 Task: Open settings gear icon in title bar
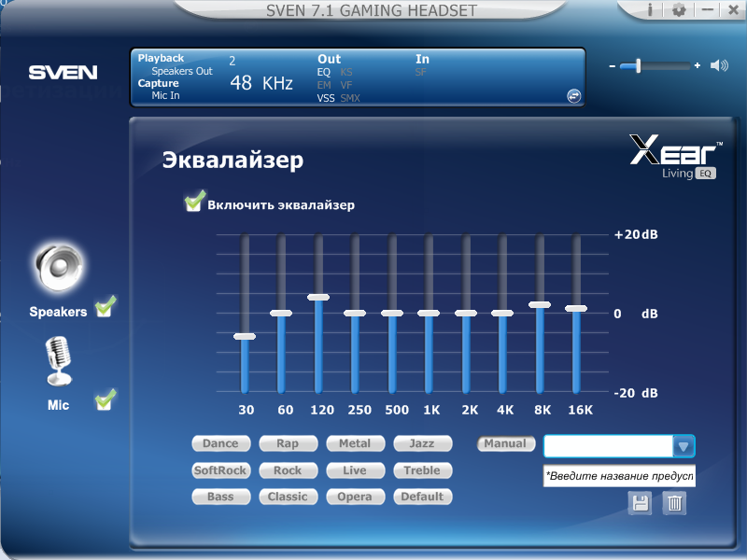pyautogui.click(x=679, y=9)
